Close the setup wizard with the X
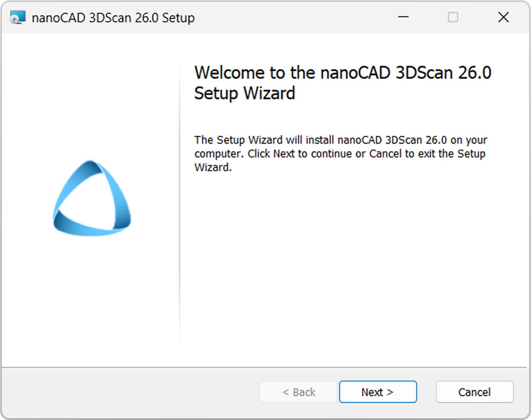The height and width of the screenshot is (420, 531). pyautogui.click(x=503, y=17)
